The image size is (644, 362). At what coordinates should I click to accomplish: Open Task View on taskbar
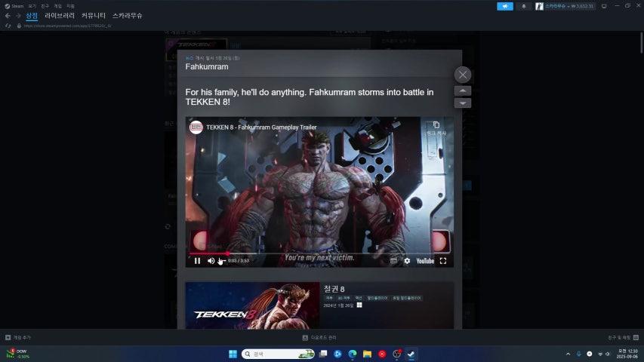323,354
